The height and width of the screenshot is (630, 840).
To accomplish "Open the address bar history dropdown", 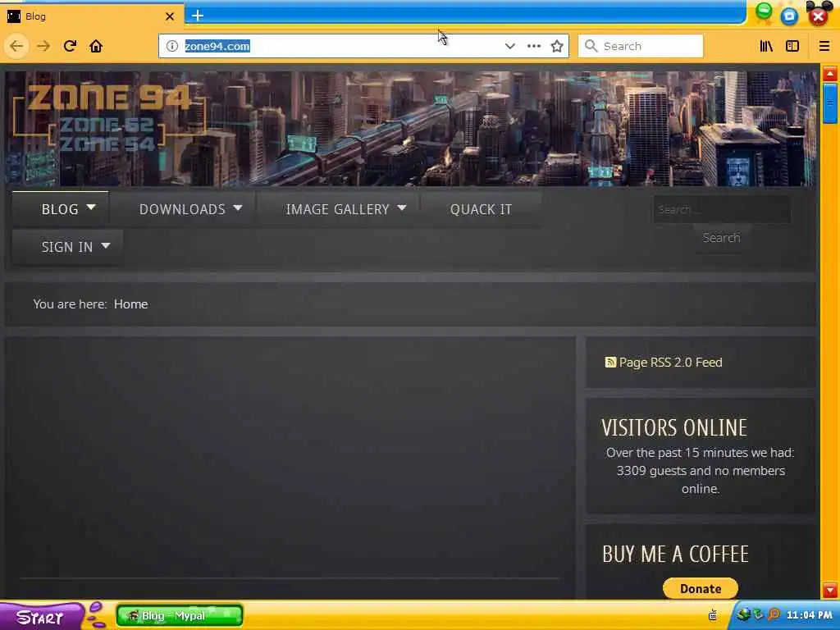I will tap(510, 46).
